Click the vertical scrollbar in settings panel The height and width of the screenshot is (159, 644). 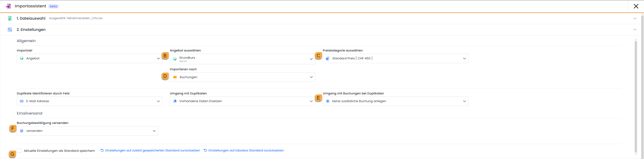(x=636, y=95)
